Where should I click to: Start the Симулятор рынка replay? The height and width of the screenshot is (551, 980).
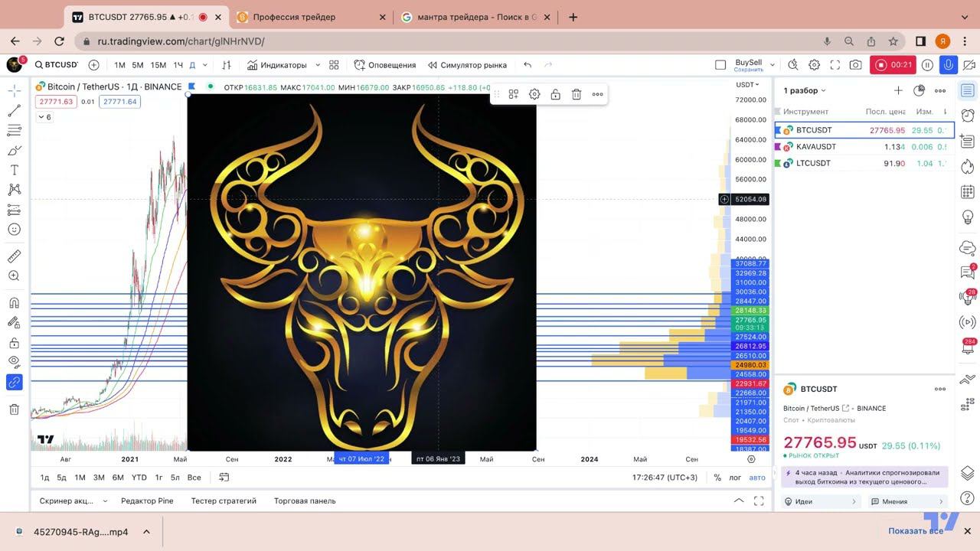467,65
